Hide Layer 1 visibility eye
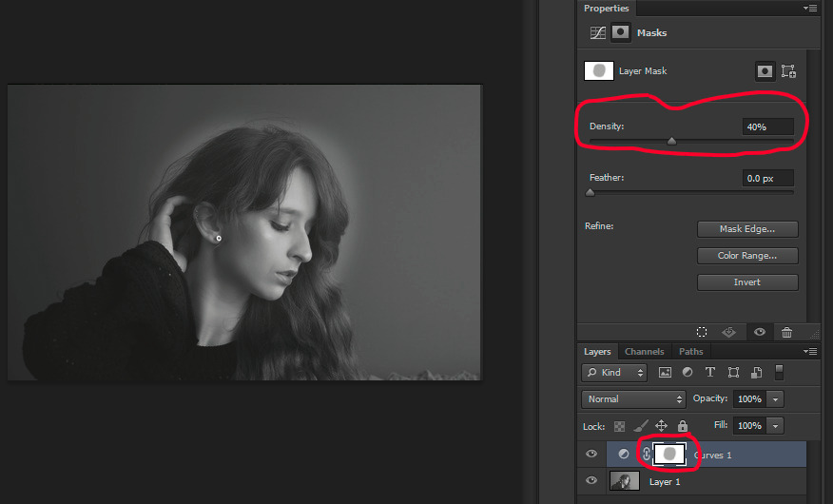 592,481
